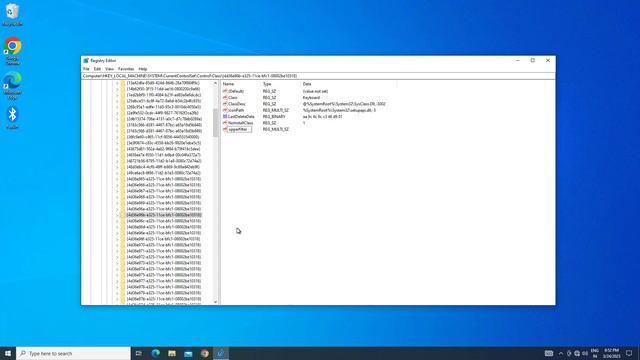The height and width of the screenshot is (360, 640).
Task: Click the Type here to search box
Action: [73, 353]
